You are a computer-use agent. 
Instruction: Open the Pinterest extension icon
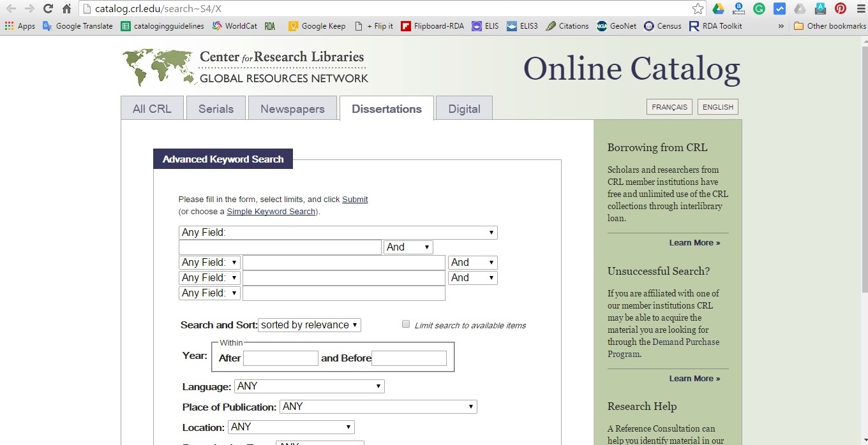click(x=841, y=9)
